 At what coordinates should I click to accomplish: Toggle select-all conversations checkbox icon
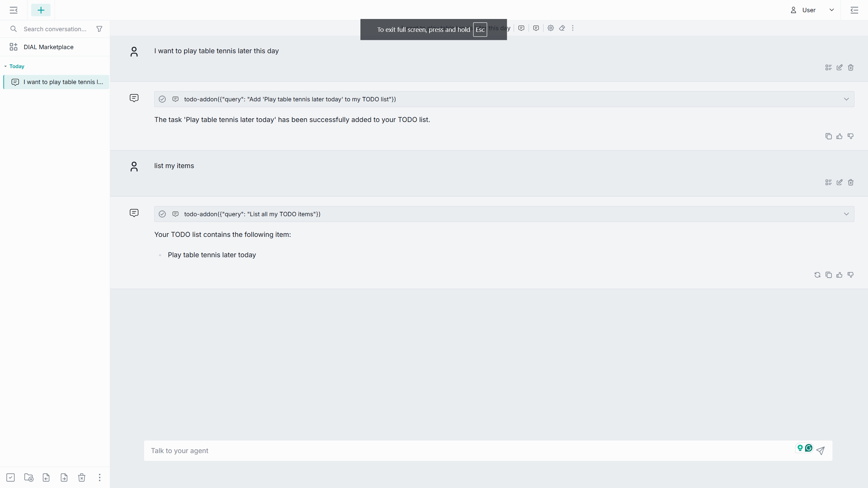click(11, 477)
